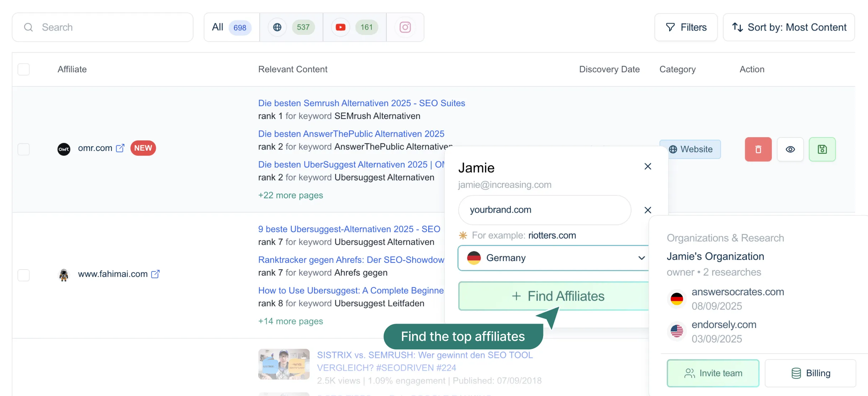
Task: Open the Germany country dropdown
Action: pos(553,258)
